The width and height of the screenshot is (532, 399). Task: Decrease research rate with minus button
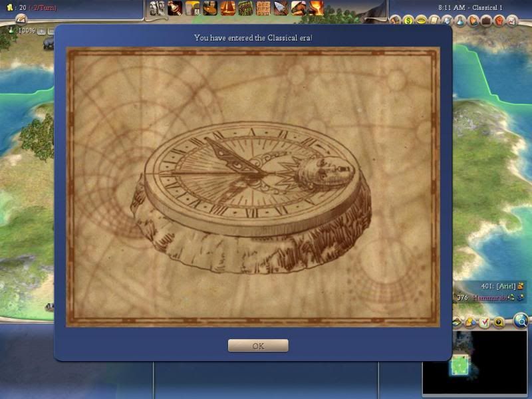51,31
